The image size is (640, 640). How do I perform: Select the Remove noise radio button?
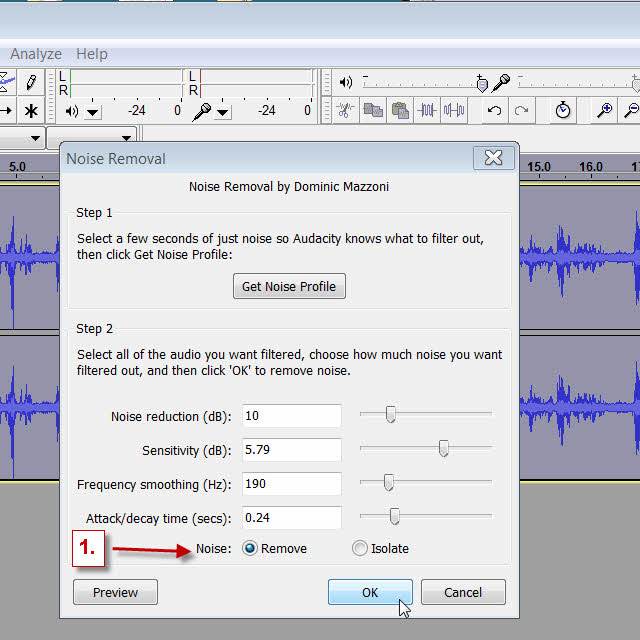tap(250, 548)
